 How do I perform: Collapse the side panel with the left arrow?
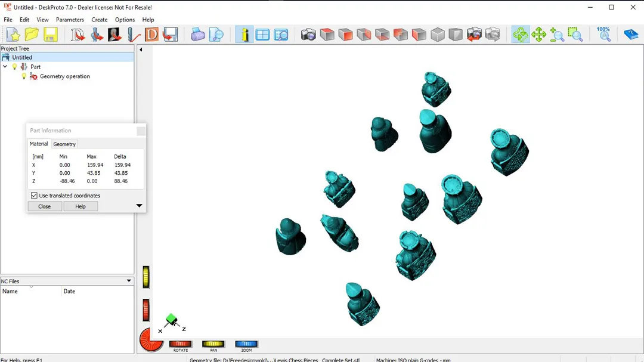[x=141, y=49]
